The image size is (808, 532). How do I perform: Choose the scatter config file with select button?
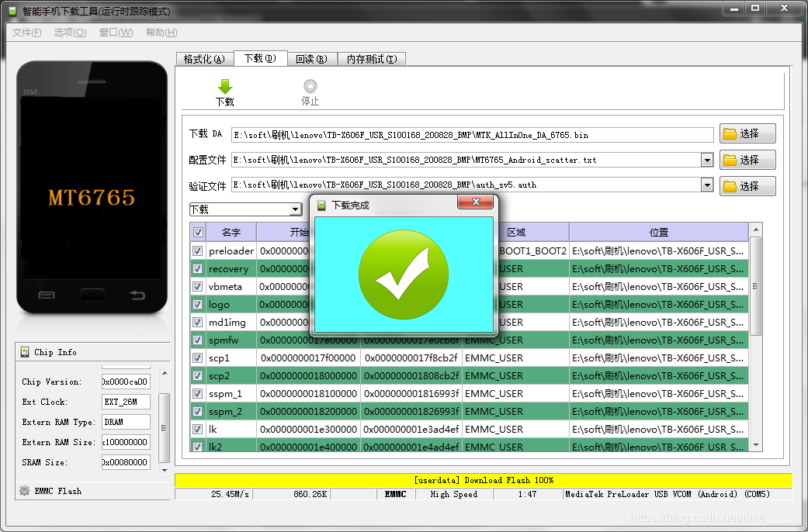[747, 160]
